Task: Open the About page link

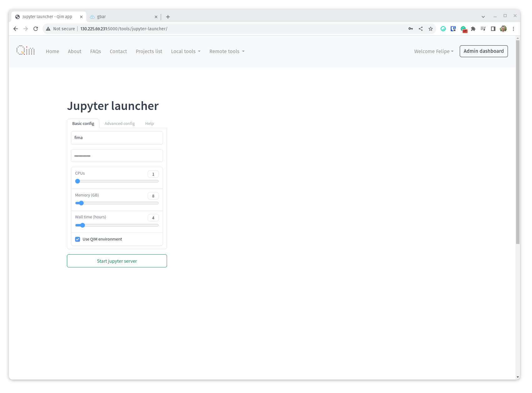Action: click(75, 52)
